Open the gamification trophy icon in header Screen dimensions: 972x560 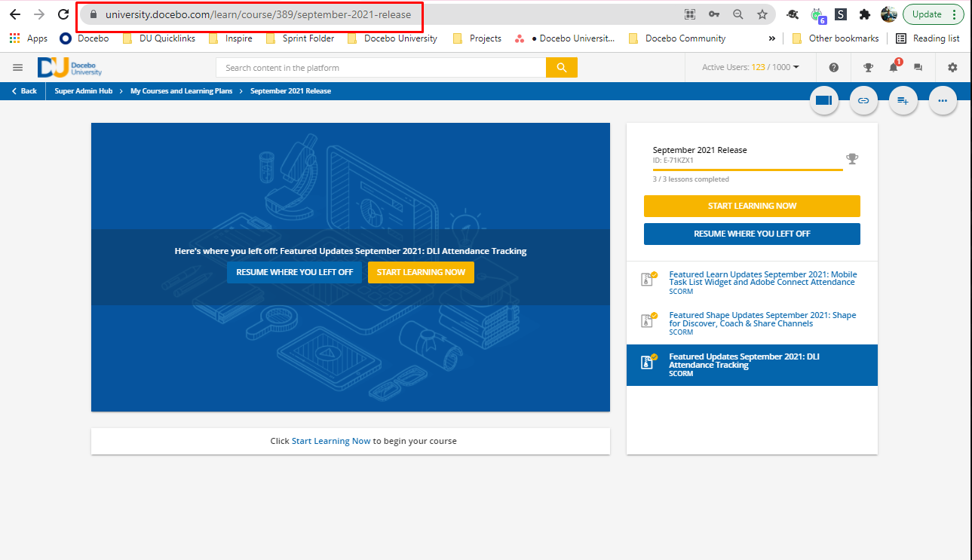[869, 67]
